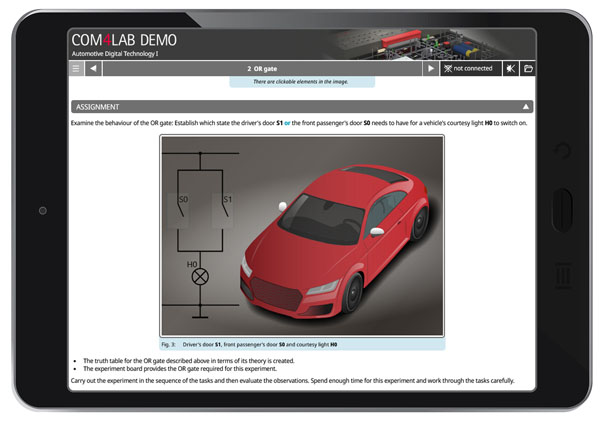Click the light/laser tool icon in toolbar

click(x=511, y=69)
